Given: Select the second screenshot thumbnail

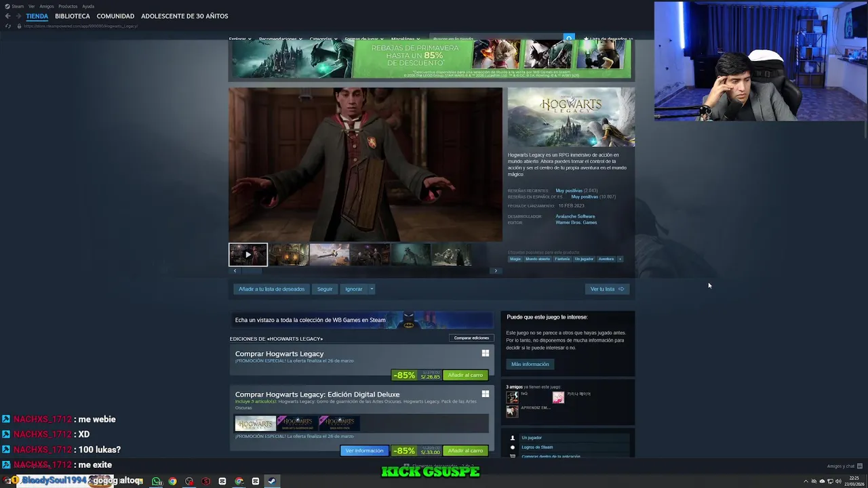Looking at the screenshot, I should pos(289,254).
